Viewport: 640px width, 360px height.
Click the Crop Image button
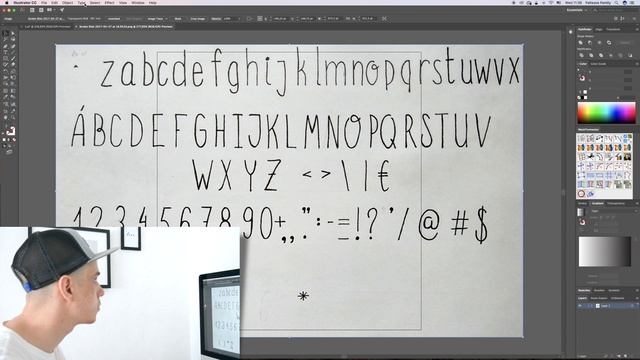198,19
